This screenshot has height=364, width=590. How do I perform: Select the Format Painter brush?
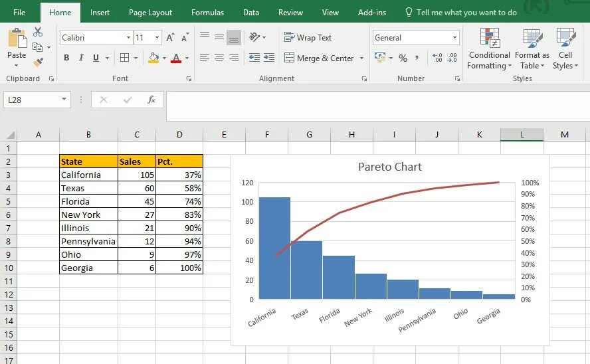click(x=38, y=62)
